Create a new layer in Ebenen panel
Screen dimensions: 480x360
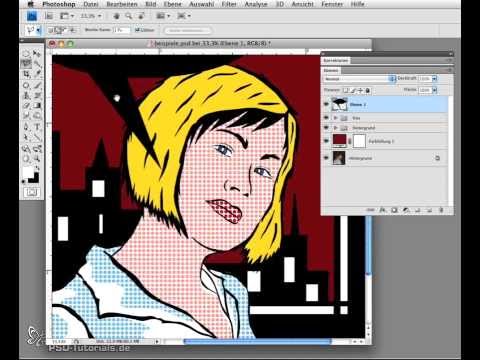(429, 210)
